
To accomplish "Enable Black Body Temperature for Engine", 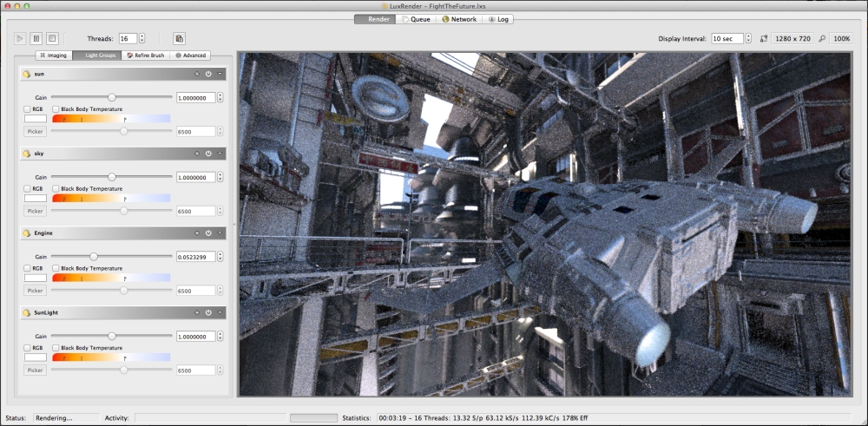I will [x=56, y=268].
